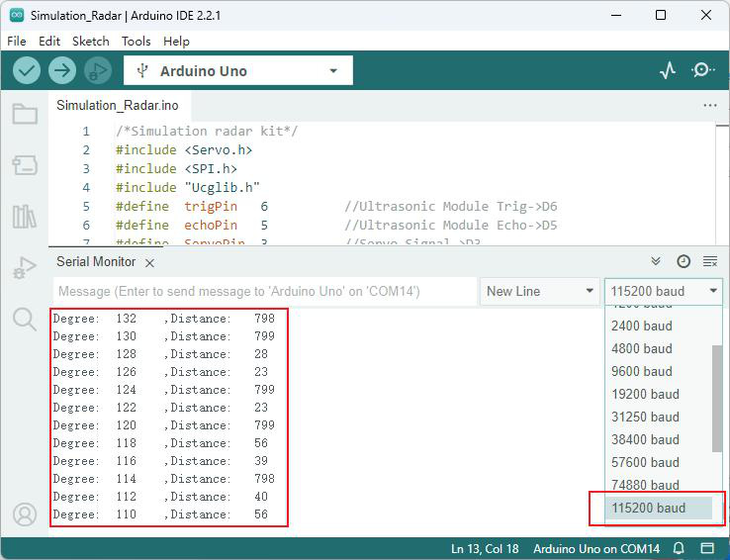Screen dimensions: 730x560
Task: Click the 'Degree: 128' output row
Action: 160,354
